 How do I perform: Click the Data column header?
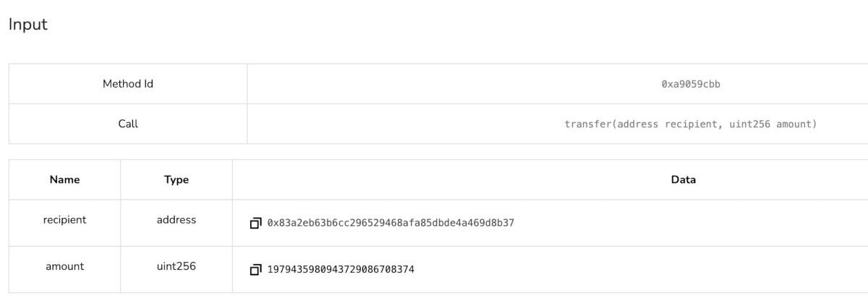684,179
